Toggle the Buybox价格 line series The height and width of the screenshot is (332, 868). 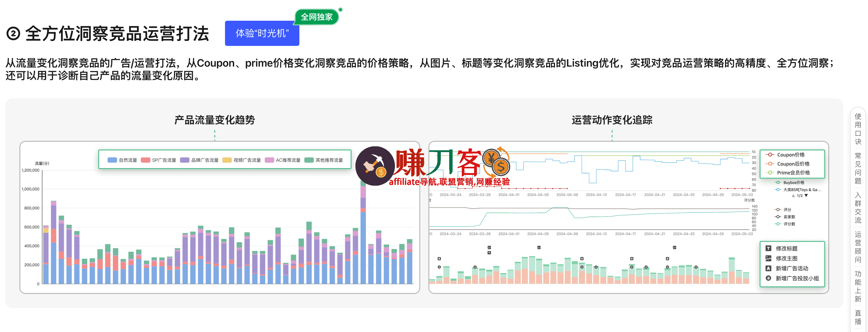[x=789, y=183]
